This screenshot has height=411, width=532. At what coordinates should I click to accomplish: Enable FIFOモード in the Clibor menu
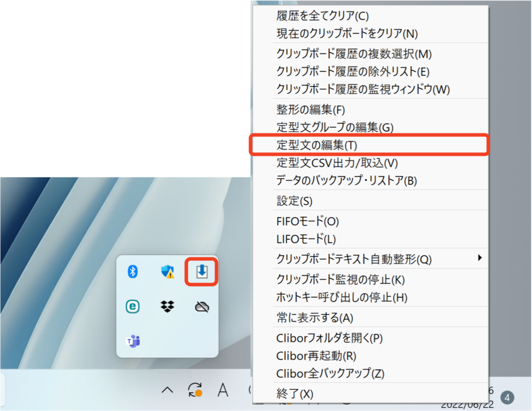[308, 221]
